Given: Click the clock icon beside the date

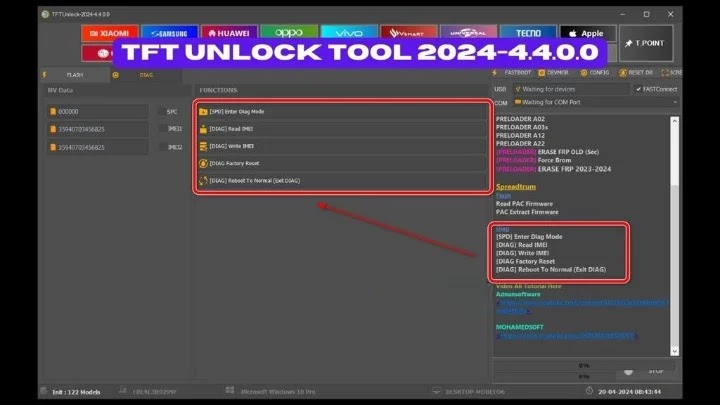Looking at the screenshot, I should [589, 391].
